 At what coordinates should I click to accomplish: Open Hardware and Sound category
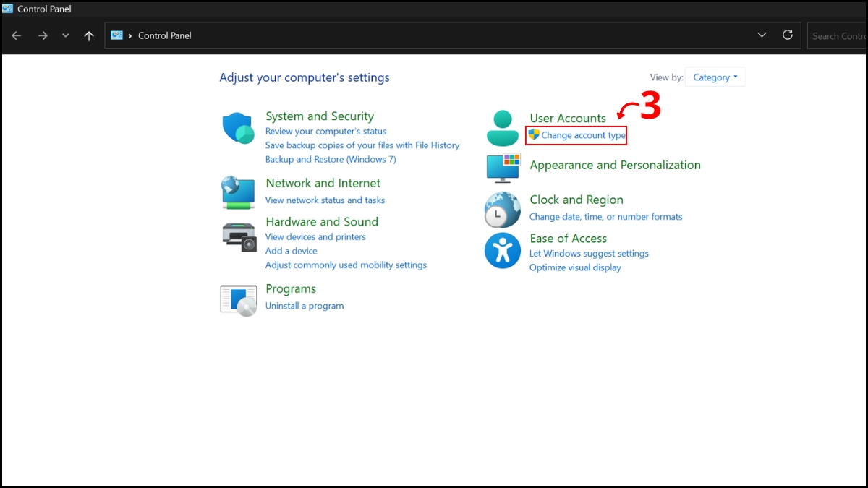pos(322,222)
